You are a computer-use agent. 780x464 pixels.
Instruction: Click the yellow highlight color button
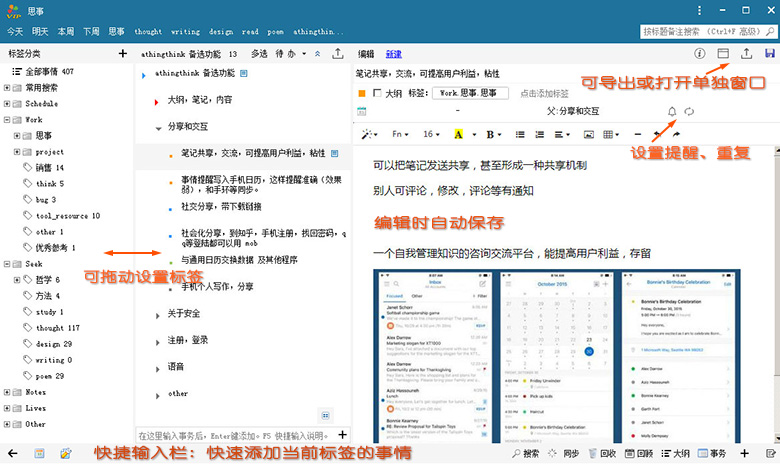tap(459, 134)
